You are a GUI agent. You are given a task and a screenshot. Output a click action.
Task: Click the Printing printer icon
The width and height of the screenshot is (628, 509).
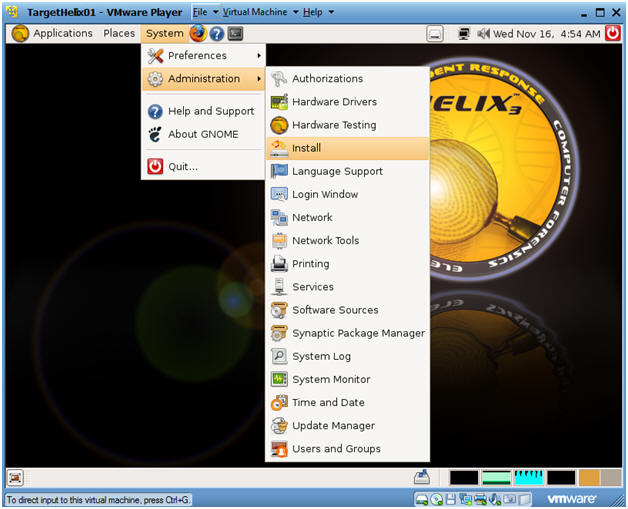click(279, 264)
